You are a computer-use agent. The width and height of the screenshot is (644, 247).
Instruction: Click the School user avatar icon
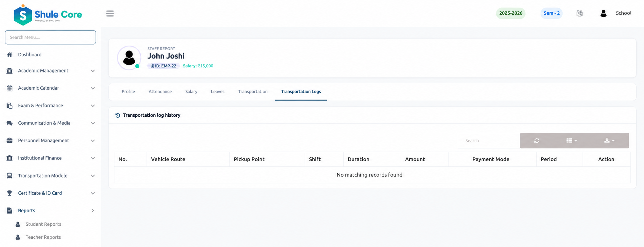coord(603,13)
